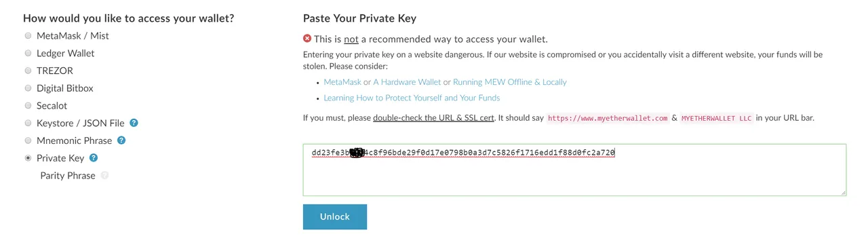Click the red warning X icon
The height and width of the screenshot is (245, 868).
[307, 39]
